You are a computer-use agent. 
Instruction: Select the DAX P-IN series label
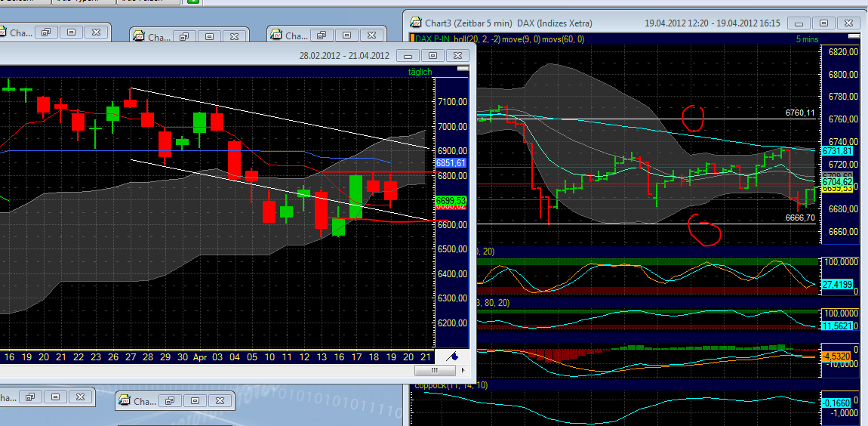(x=433, y=39)
